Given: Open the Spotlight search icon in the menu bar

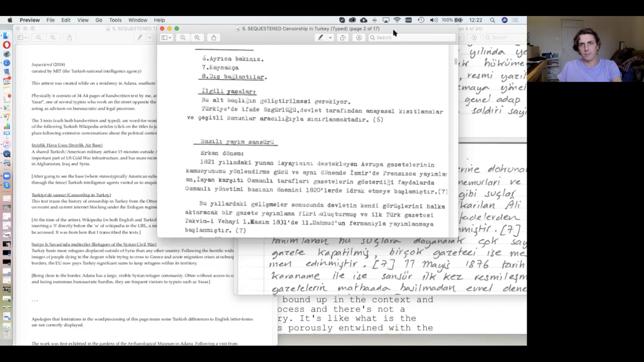Looking at the screenshot, I should [492, 20].
